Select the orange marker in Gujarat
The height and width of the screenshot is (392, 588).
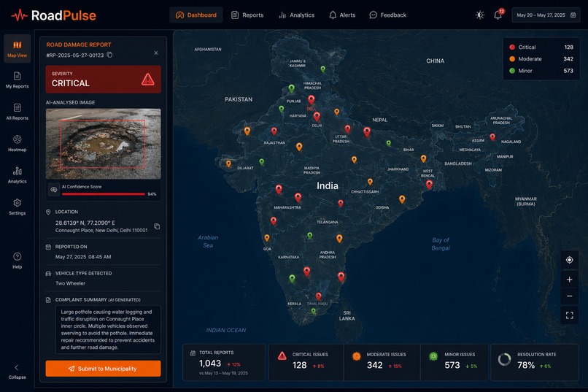[x=228, y=164]
